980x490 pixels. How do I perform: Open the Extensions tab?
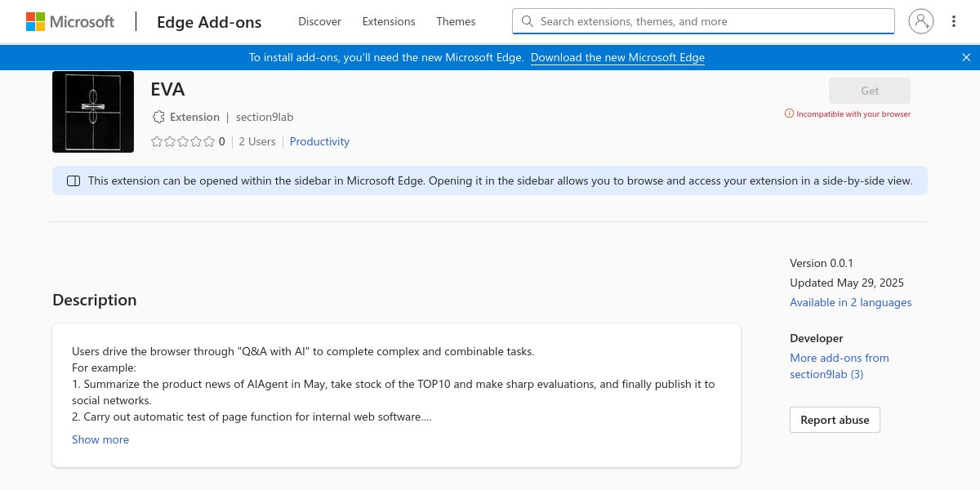(389, 22)
